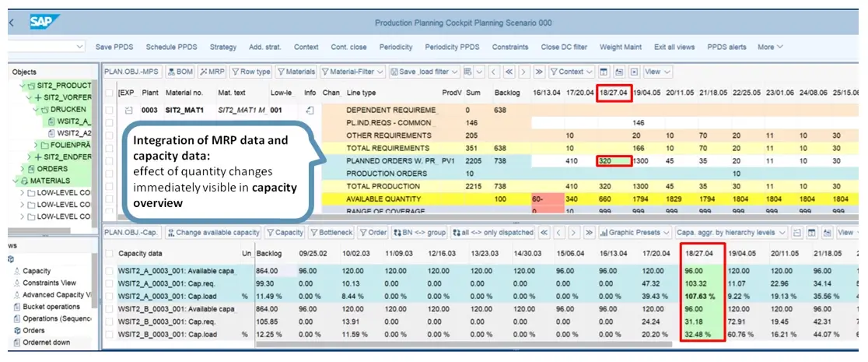Jump to last period in MPS toolbar
This screenshot has height=362, width=868.
coord(539,72)
